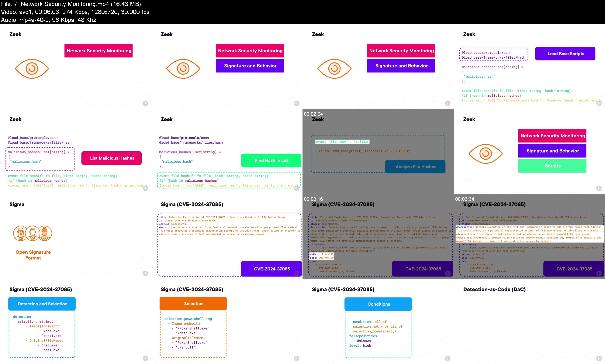
Task: Click the "- Unknown" entry
Action: (x=362, y=341)
